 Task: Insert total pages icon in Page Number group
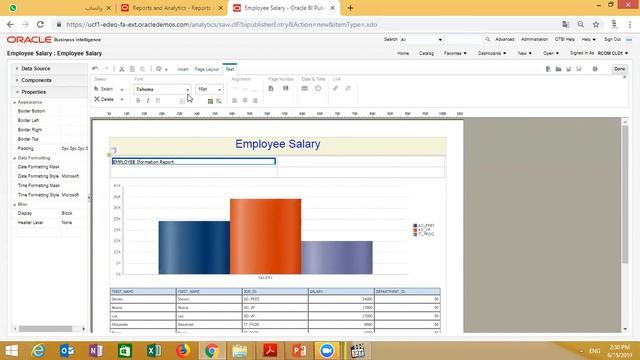(286, 88)
